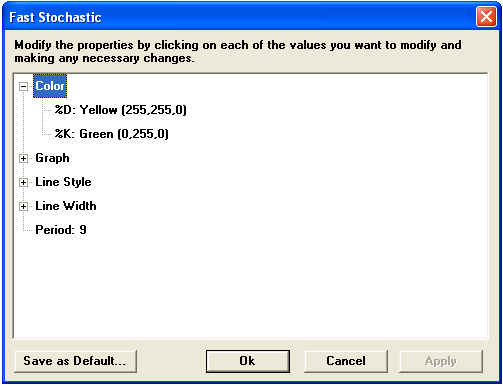Click the Save as Default button
The image size is (503, 386).
pos(76,361)
